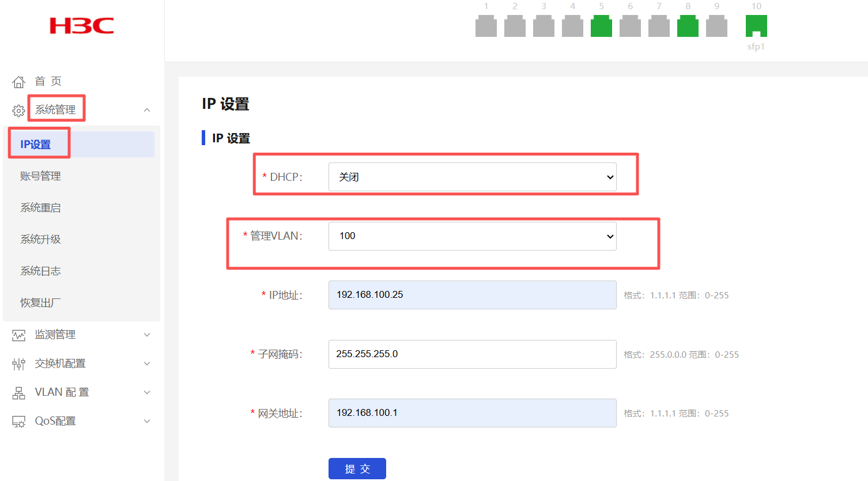
Task: Open 系统升级 menu item
Action: coord(40,240)
